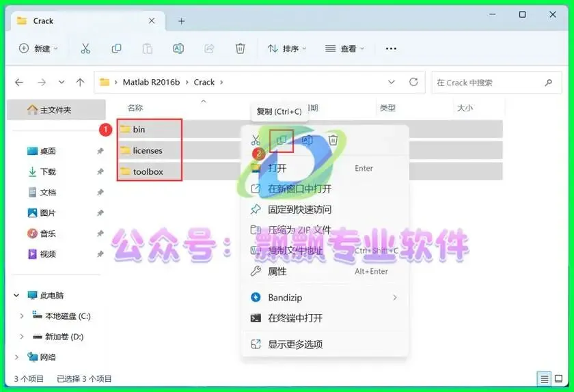Expand the 本地磁盘 (C:) node
This screenshot has width=574, height=392.
(22, 316)
